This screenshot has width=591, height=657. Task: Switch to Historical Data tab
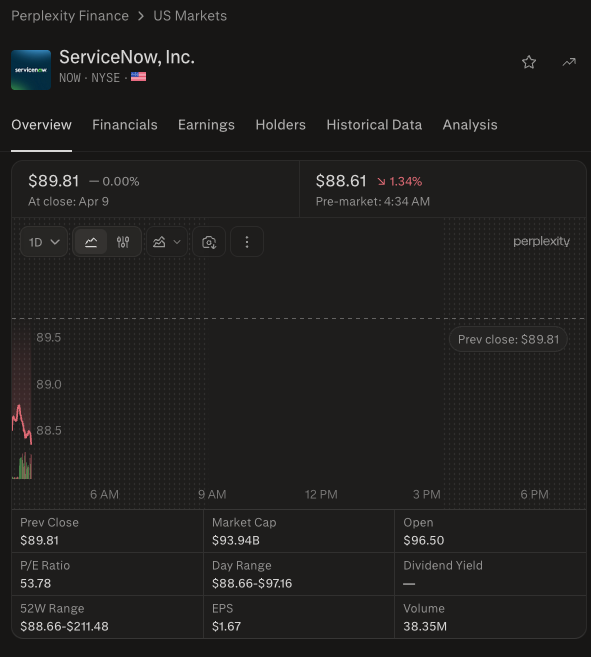pos(374,125)
